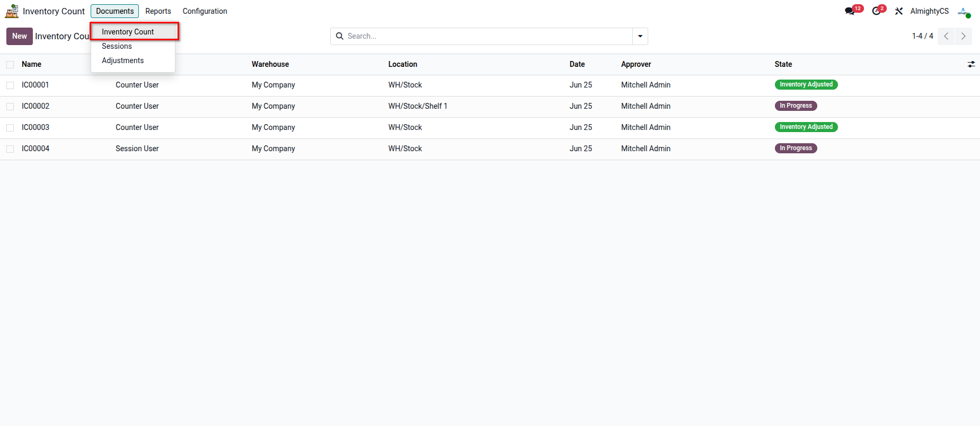980x426 pixels.
Task: Select the IC00003 row checkbox
Action: [x=10, y=128]
